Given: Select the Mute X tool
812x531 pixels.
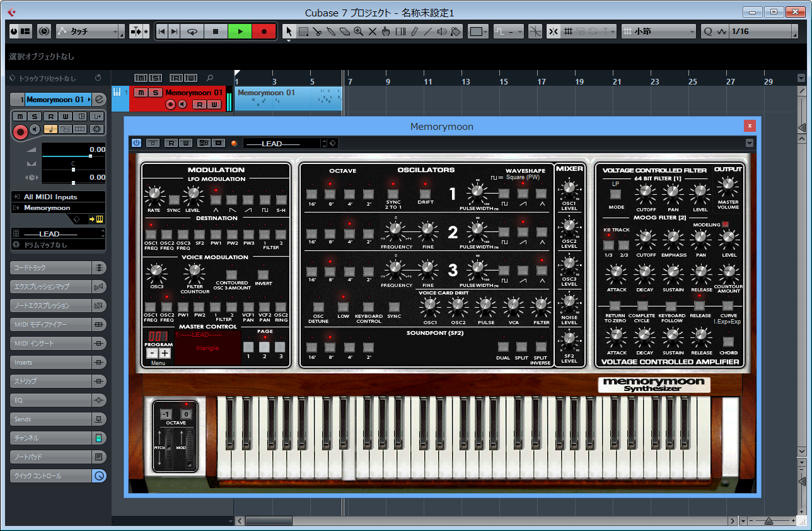Looking at the screenshot, I should (373, 31).
